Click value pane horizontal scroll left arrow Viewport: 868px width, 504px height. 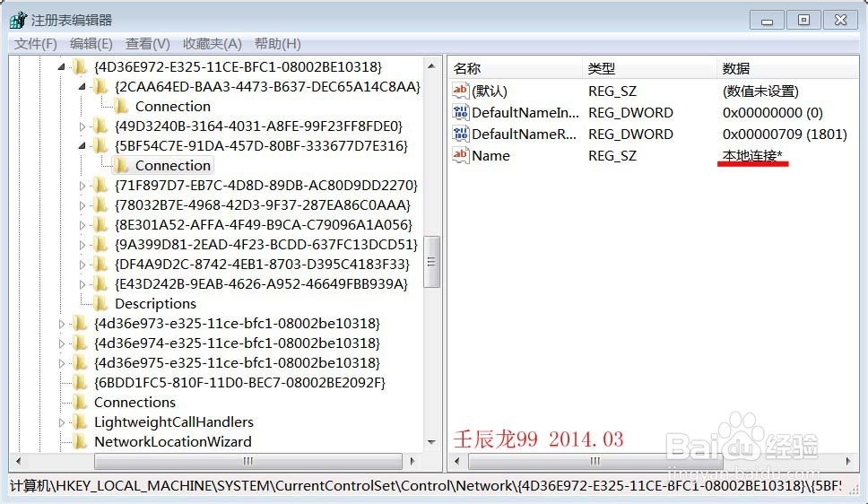(457, 461)
